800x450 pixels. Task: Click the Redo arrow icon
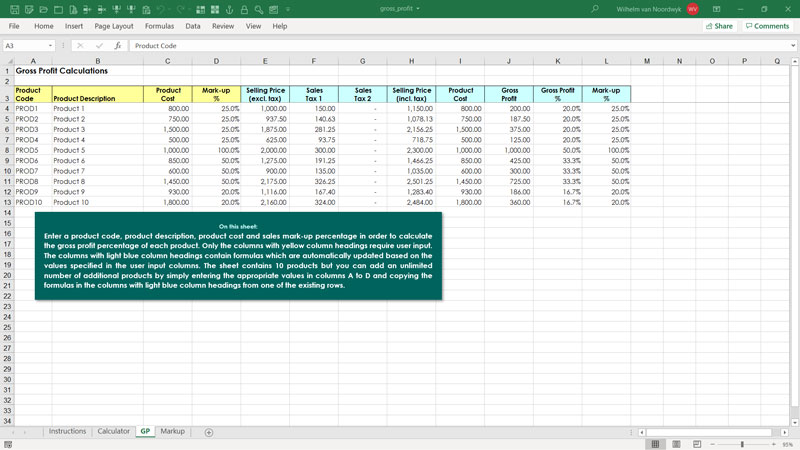(181, 10)
